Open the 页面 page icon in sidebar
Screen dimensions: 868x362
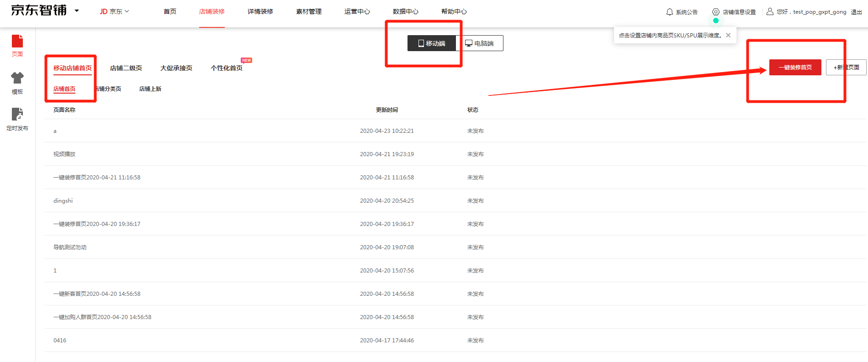(17, 41)
